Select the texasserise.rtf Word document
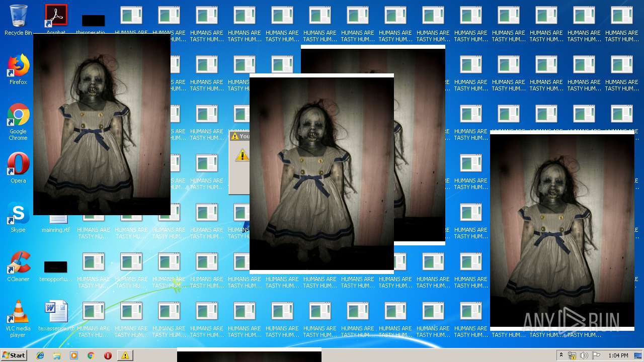The height and width of the screenshot is (362, 644). click(x=56, y=316)
